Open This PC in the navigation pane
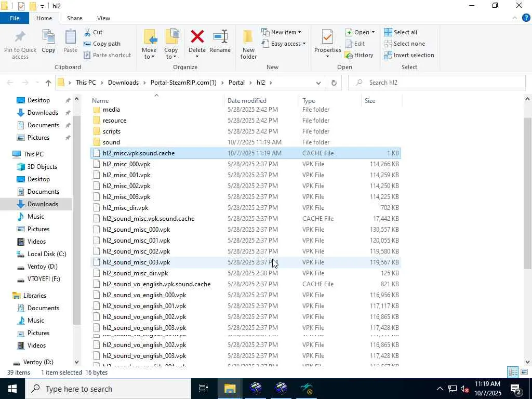The image size is (532, 399). [33, 154]
